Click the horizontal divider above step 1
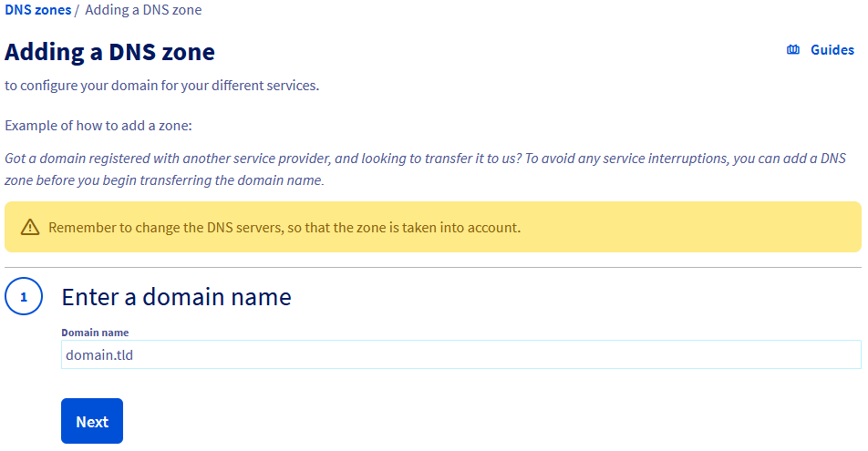 coord(433,267)
